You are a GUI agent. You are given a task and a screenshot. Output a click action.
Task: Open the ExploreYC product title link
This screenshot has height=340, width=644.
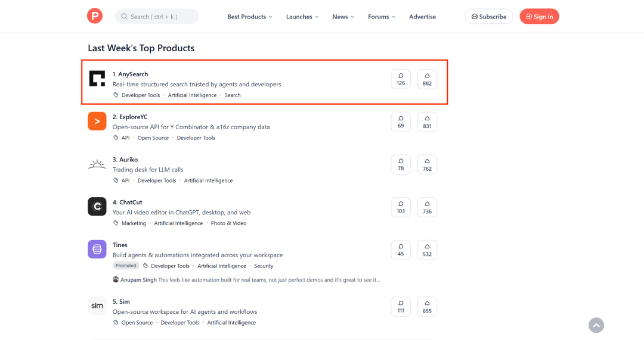pos(130,117)
